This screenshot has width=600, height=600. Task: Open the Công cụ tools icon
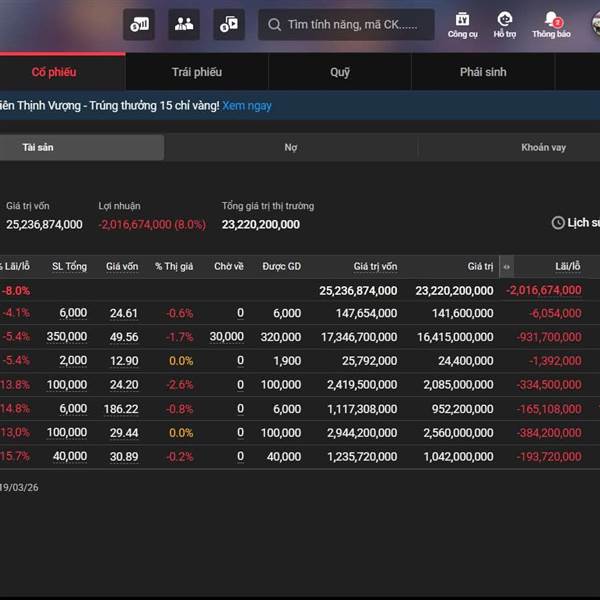462,25
